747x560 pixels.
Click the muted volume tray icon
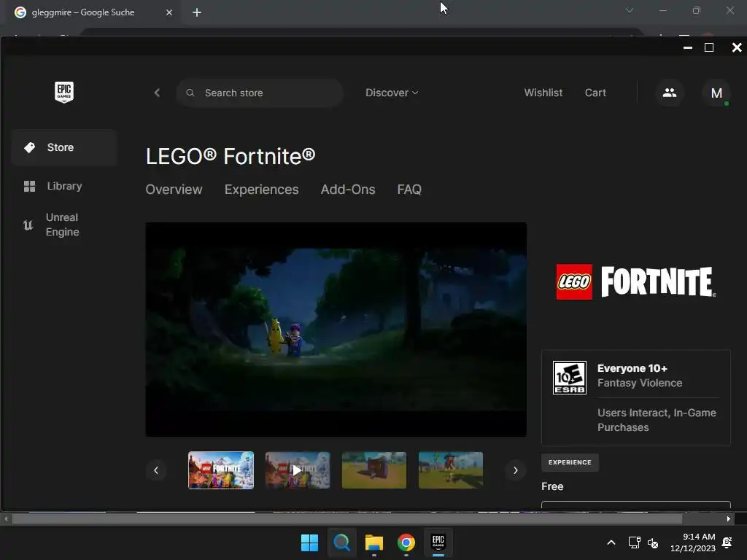click(x=653, y=542)
